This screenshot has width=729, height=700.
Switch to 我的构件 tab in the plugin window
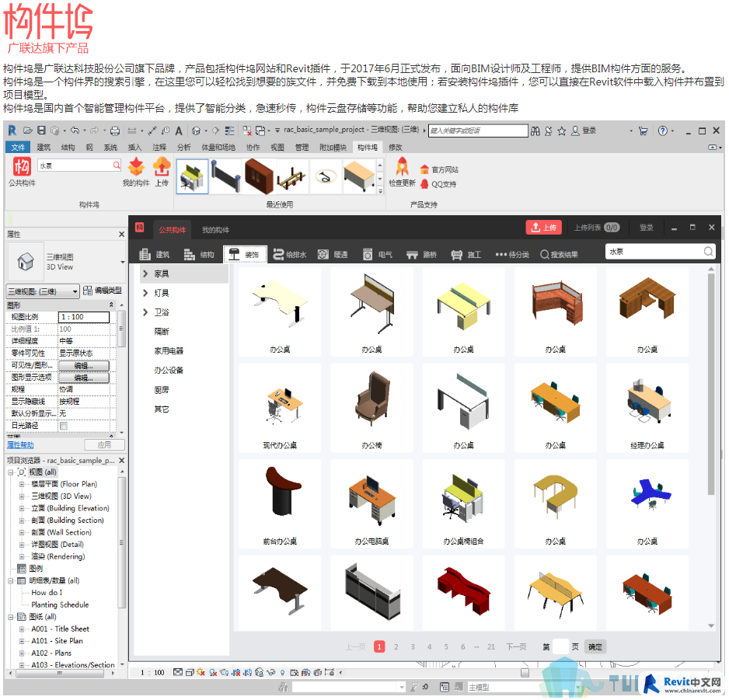215,230
